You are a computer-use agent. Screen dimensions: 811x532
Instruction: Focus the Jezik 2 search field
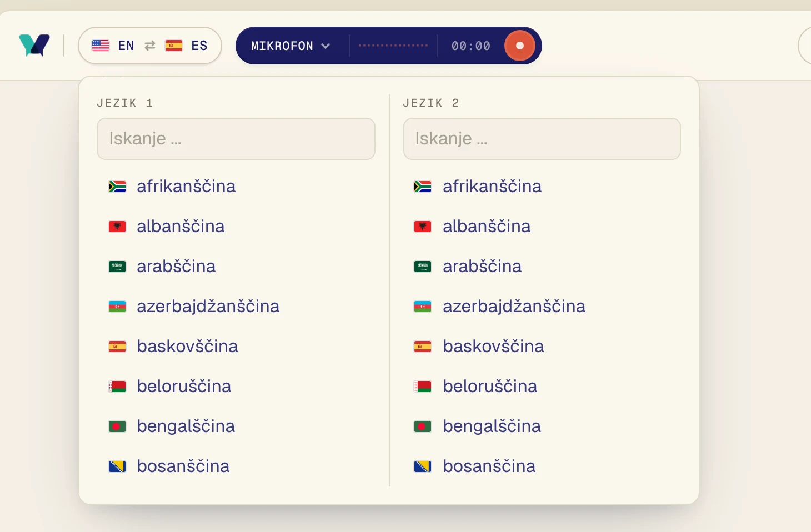542,139
